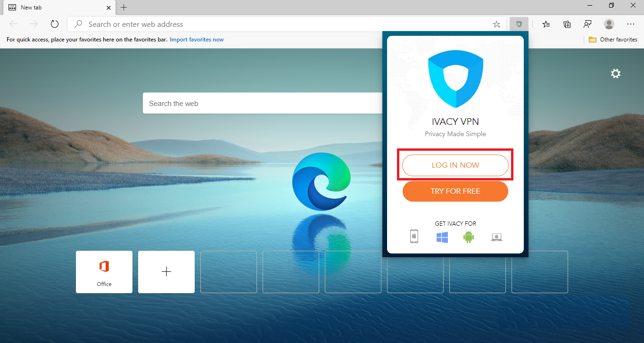Get Ivacy for Windows icon
The width and height of the screenshot is (644, 343).
click(442, 237)
